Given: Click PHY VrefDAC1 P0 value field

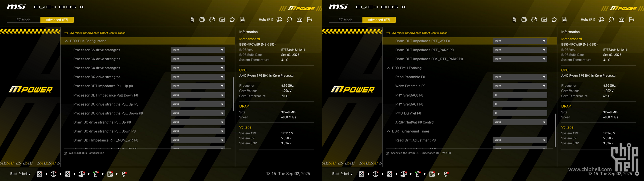Looking at the screenshot, I should click(520, 104).
